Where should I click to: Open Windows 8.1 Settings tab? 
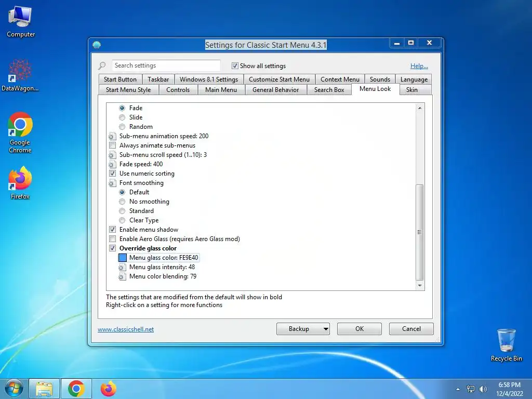[x=209, y=79]
